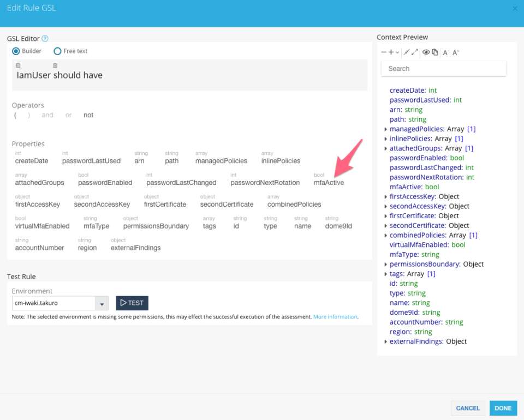The width and height of the screenshot is (524, 420).
Task: Add mfaActive property to rule
Action: point(329,183)
